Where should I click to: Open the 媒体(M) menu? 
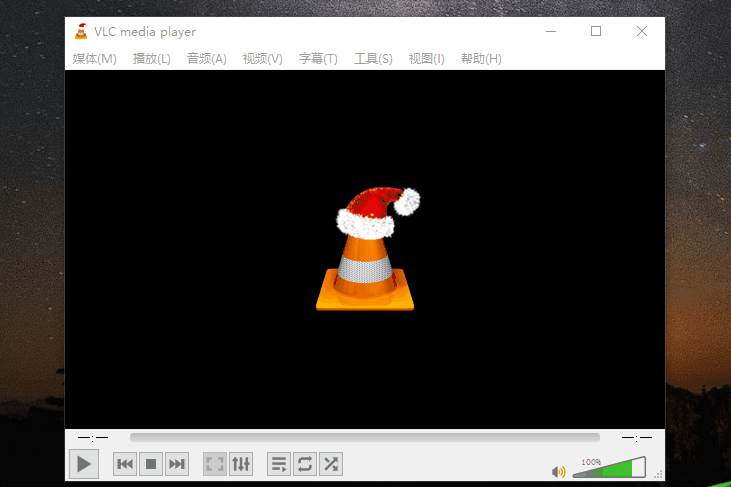tap(95, 59)
